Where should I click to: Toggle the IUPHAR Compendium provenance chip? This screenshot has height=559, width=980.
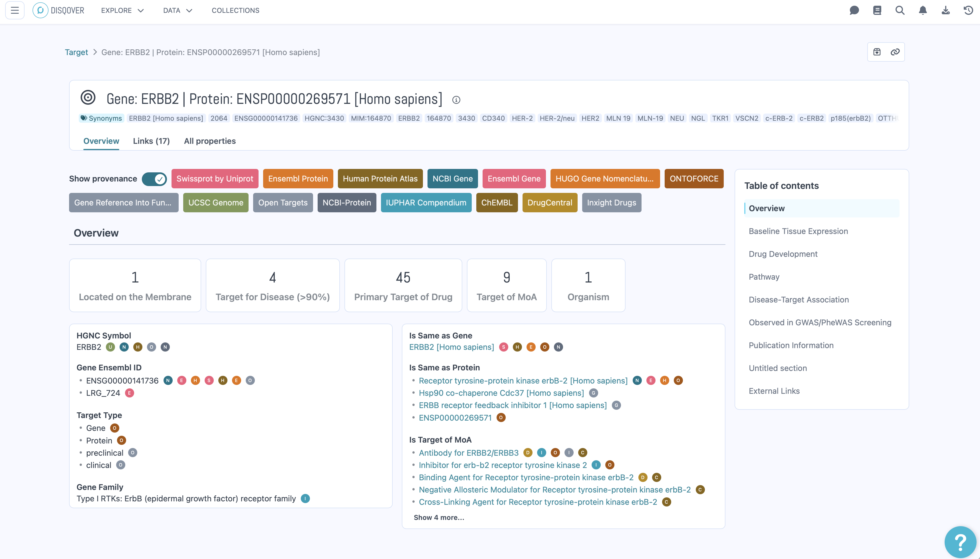426,203
